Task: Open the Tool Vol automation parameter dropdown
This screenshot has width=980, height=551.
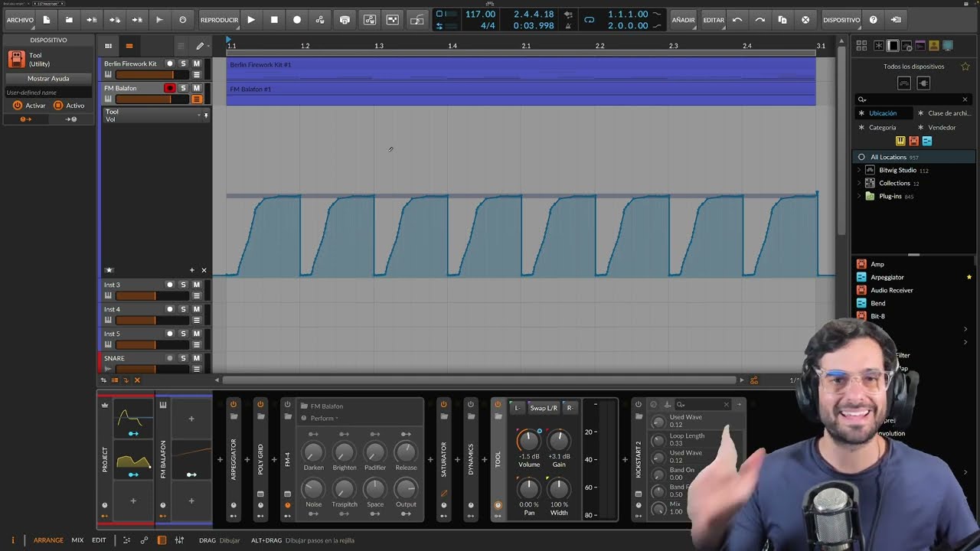Action: [198, 116]
